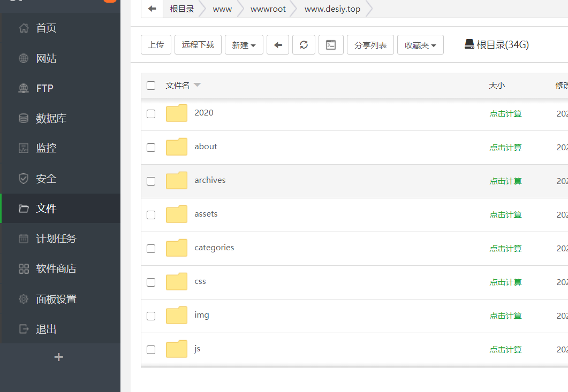Click 点击计算 for folder js
This screenshot has height=392, width=568.
pyautogui.click(x=506, y=349)
